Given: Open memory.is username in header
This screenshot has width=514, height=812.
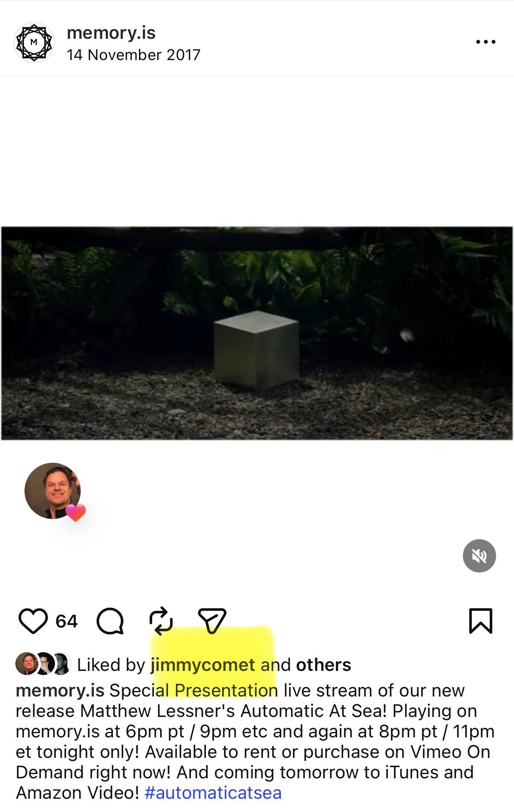Looking at the screenshot, I should pos(111,33).
